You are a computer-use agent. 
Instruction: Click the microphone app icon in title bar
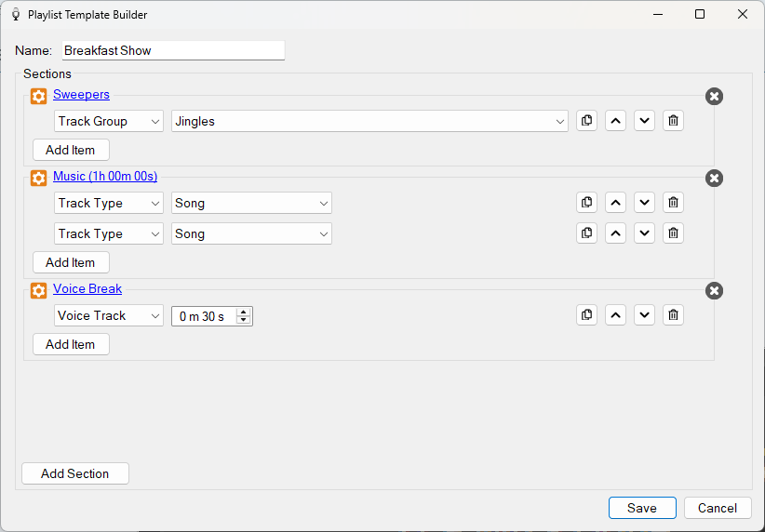pyautogui.click(x=16, y=15)
